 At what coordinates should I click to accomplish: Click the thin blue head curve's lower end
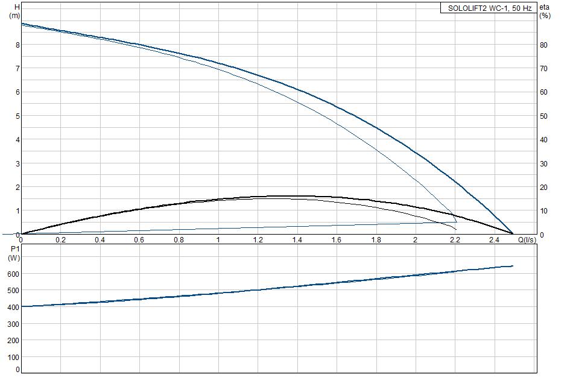457,223
